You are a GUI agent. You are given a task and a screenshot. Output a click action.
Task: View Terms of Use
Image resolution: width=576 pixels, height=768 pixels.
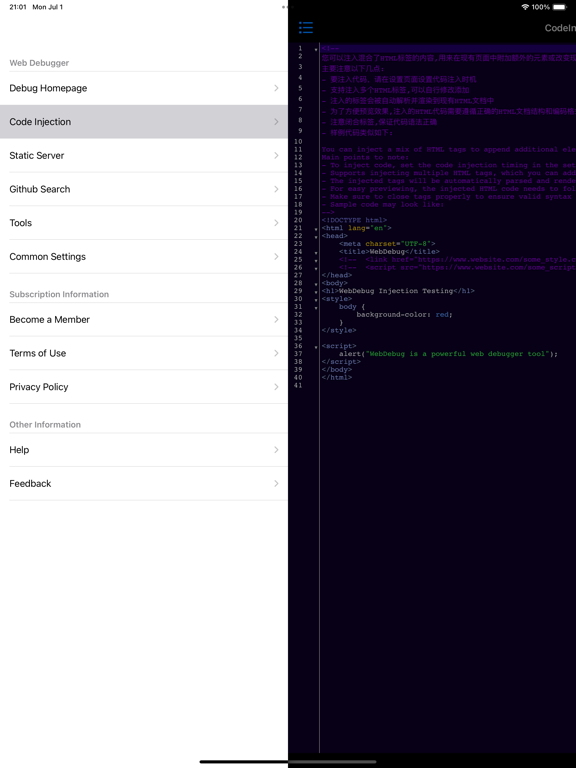[144, 353]
